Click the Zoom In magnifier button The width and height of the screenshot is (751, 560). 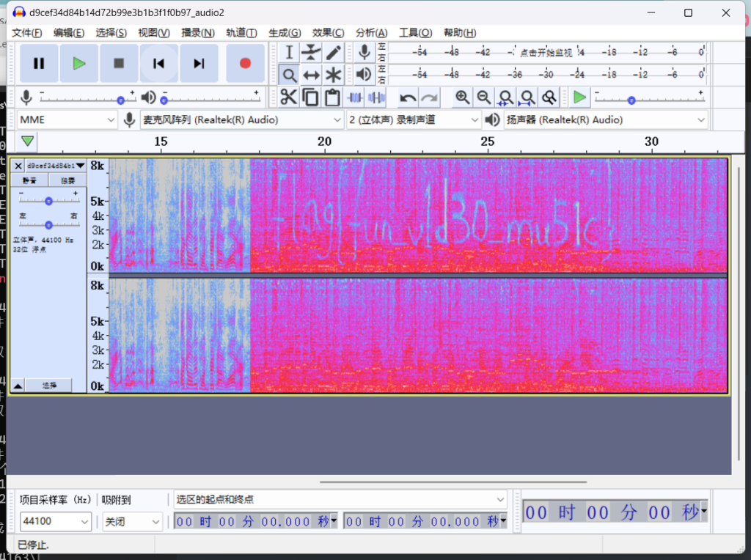pyautogui.click(x=462, y=97)
